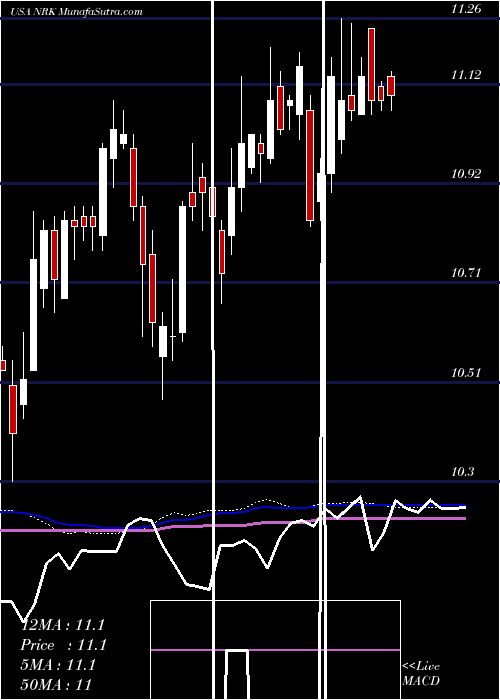The image size is (500, 700).
Task: Click the 10.51 price axis label
Action: [466, 372]
